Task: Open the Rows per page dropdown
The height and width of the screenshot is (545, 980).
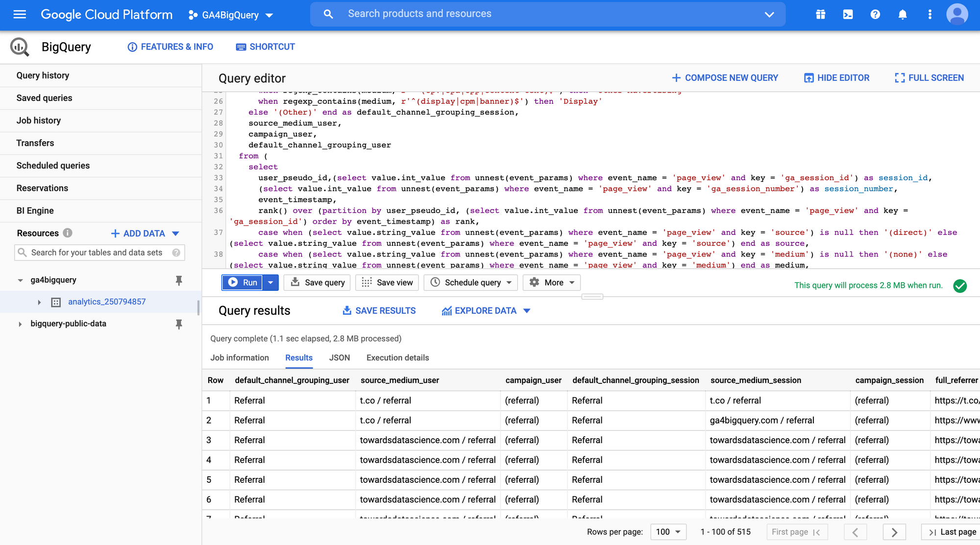Action: tap(668, 532)
